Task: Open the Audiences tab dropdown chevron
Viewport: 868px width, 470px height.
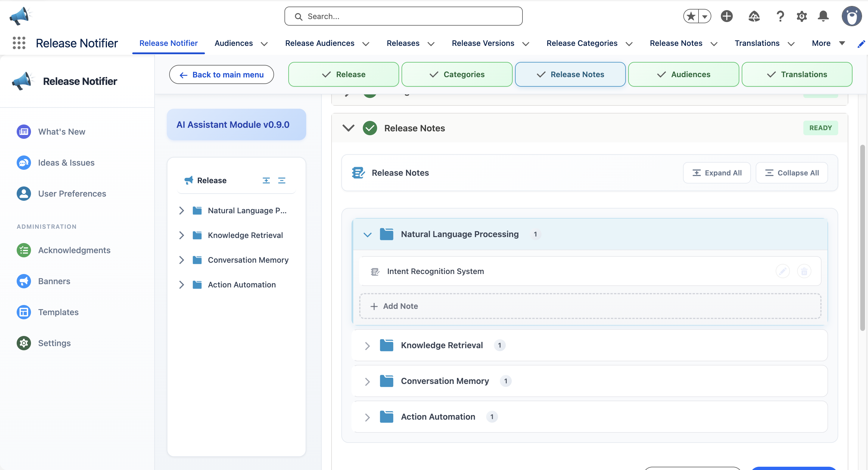Action: tap(264, 44)
